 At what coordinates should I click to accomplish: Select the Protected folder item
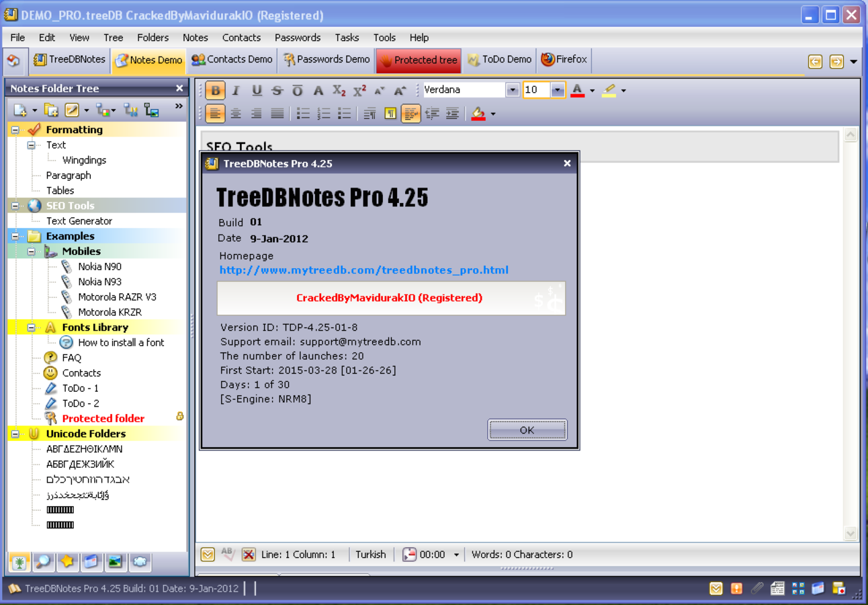tap(103, 418)
